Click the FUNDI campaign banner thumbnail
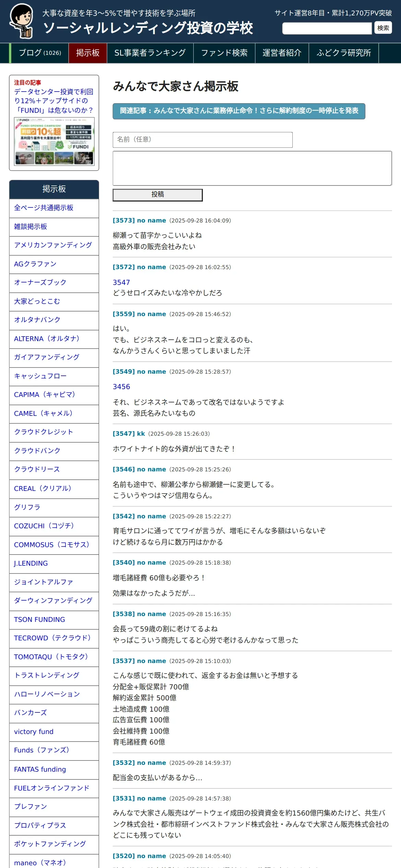 pos(54,141)
